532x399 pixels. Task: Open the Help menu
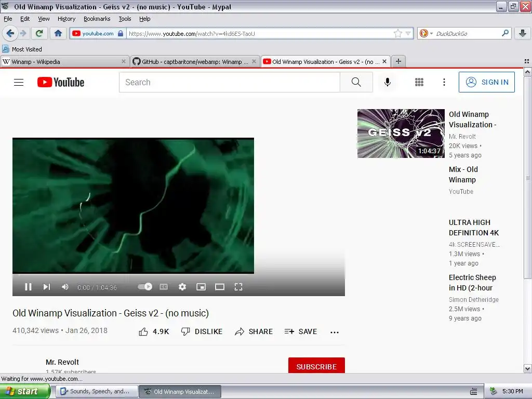click(x=145, y=19)
